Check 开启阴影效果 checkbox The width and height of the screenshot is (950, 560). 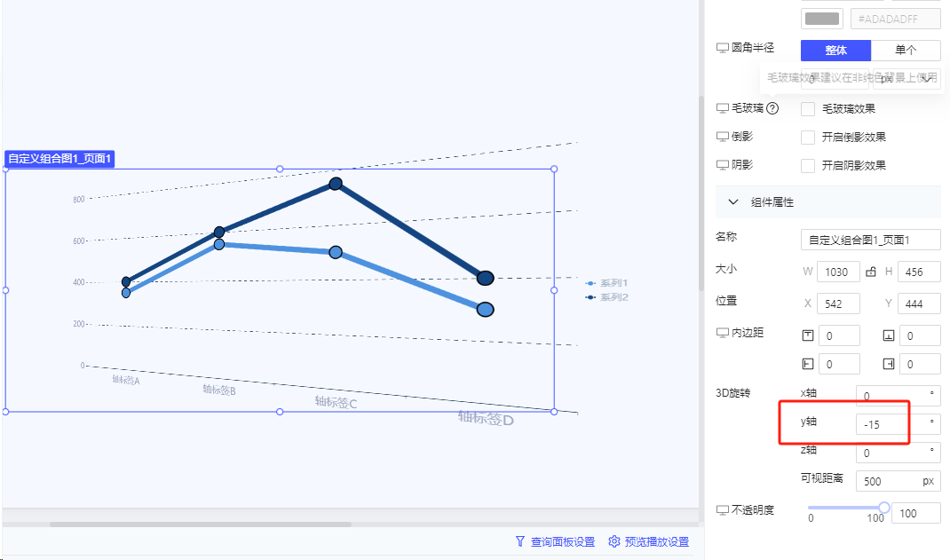coord(808,166)
